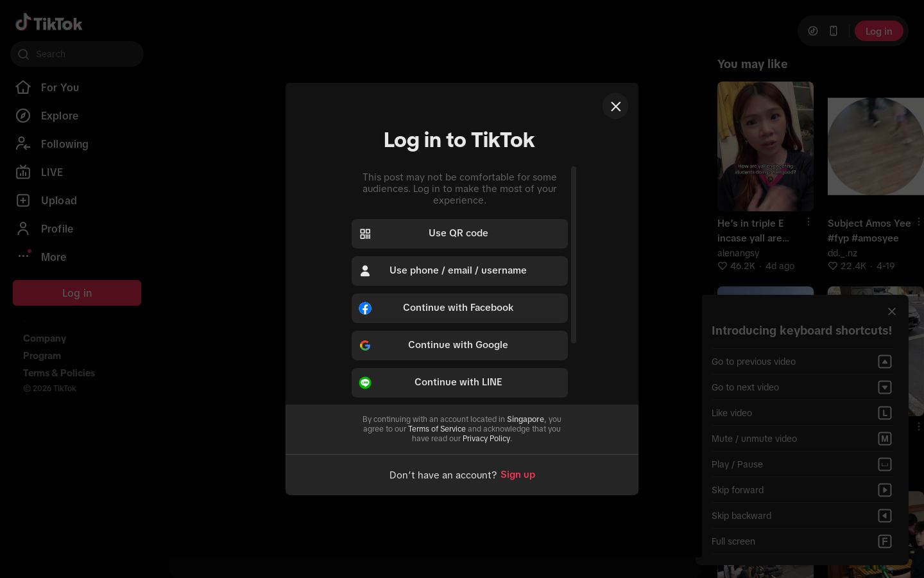924x578 pixels.
Task: Click the "© 2026 TikTok" footer text
Action: pos(49,389)
